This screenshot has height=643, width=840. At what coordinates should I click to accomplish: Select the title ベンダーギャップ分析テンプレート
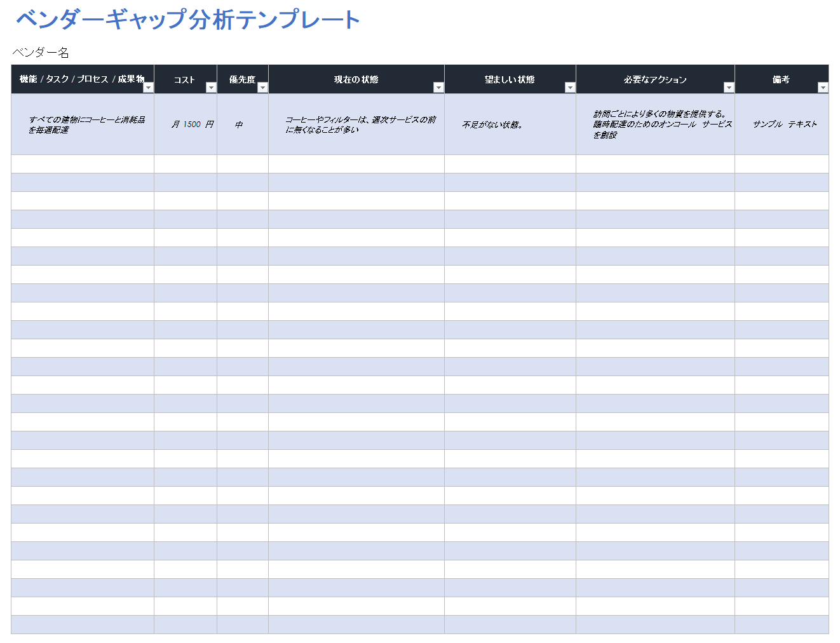188,20
